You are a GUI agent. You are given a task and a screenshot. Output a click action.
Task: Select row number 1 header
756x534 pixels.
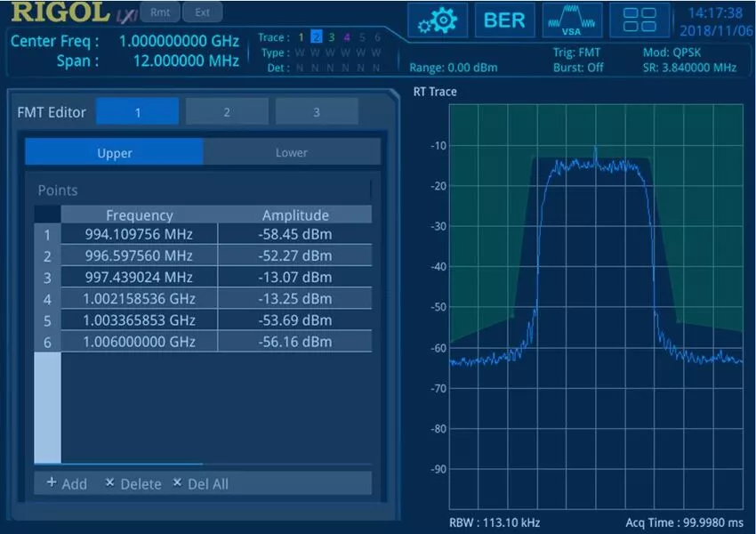[47, 234]
